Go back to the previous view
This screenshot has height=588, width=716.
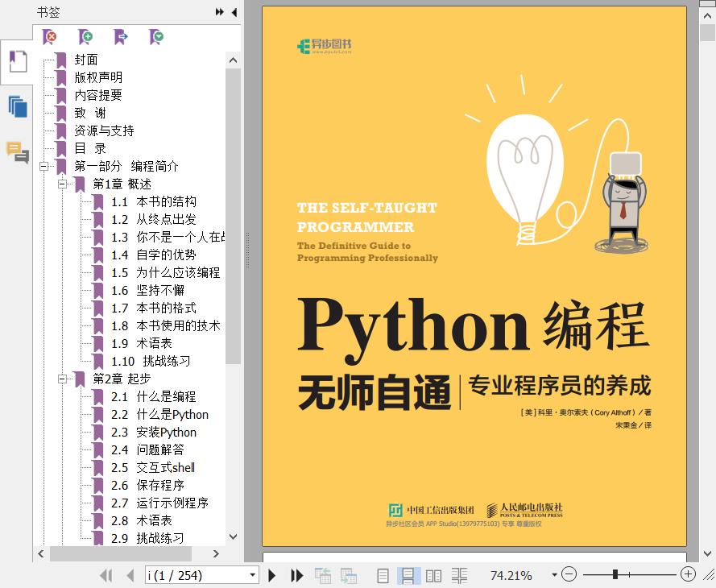point(323,576)
